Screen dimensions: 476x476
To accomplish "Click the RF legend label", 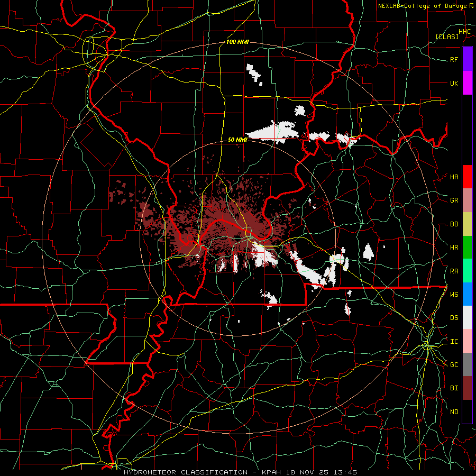I will pyautogui.click(x=454, y=59).
